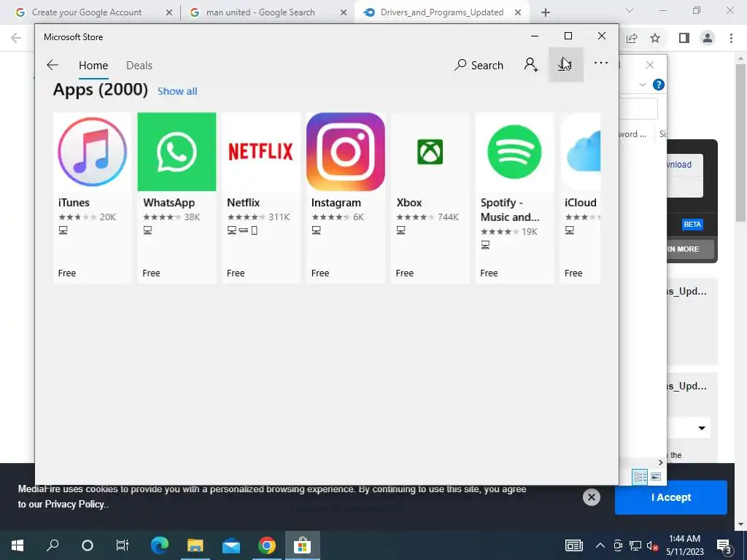747x560 pixels.
Task: Show hidden system tray icons
Action: click(x=600, y=545)
